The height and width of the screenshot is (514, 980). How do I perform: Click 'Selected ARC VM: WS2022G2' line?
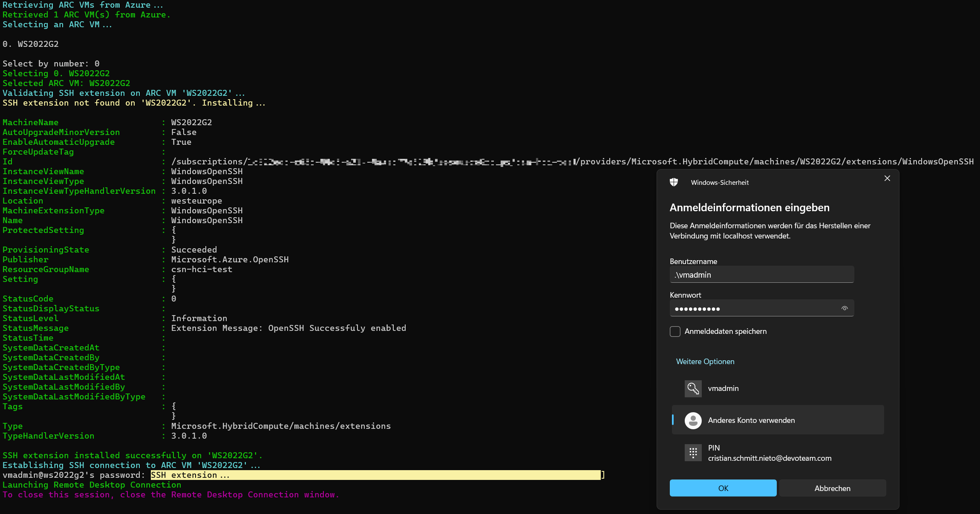[x=66, y=83]
